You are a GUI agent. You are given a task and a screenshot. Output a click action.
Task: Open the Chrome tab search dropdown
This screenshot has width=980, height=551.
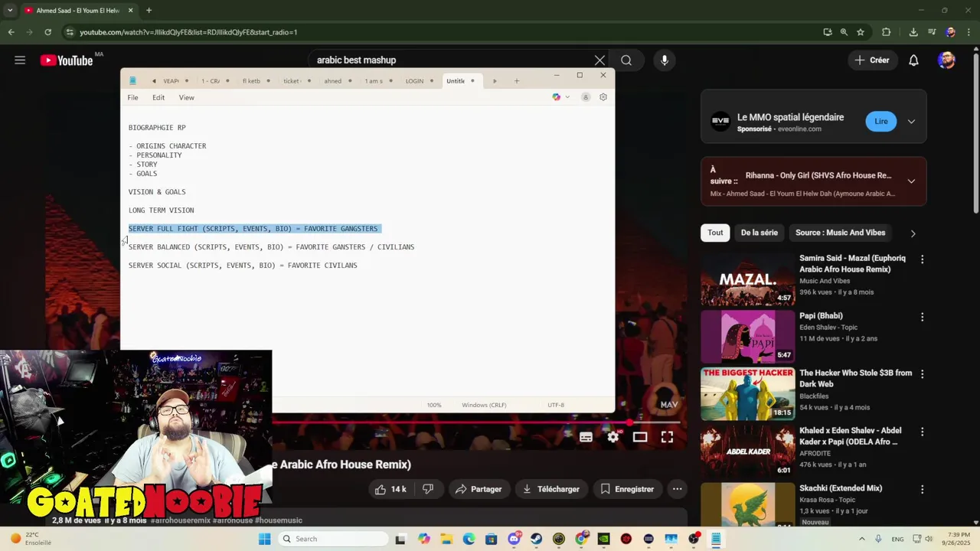[x=10, y=10]
